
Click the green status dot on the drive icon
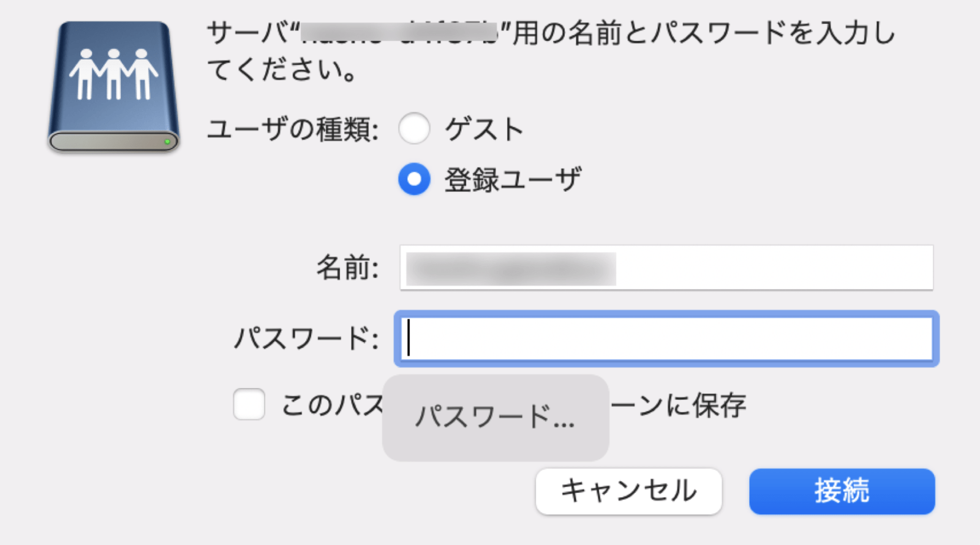[x=166, y=141]
